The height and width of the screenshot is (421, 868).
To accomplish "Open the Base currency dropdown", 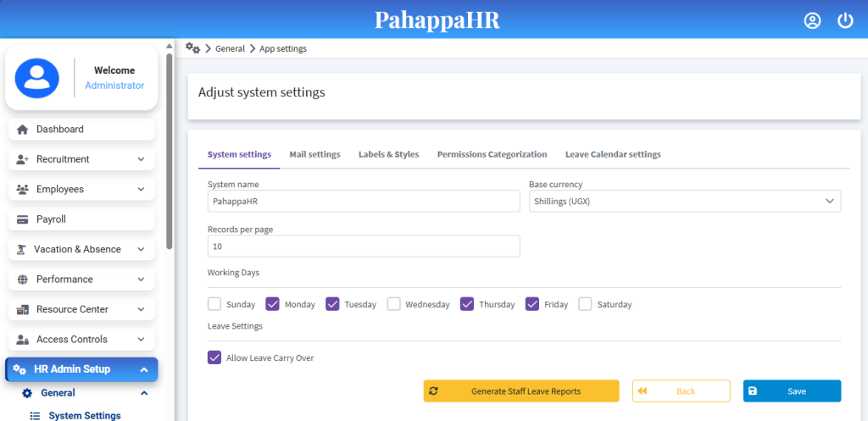I will (684, 201).
